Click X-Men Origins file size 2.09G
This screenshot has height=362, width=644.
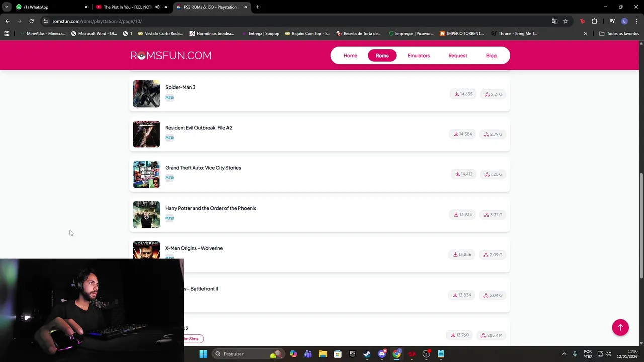pyautogui.click(x=493, y=255)
